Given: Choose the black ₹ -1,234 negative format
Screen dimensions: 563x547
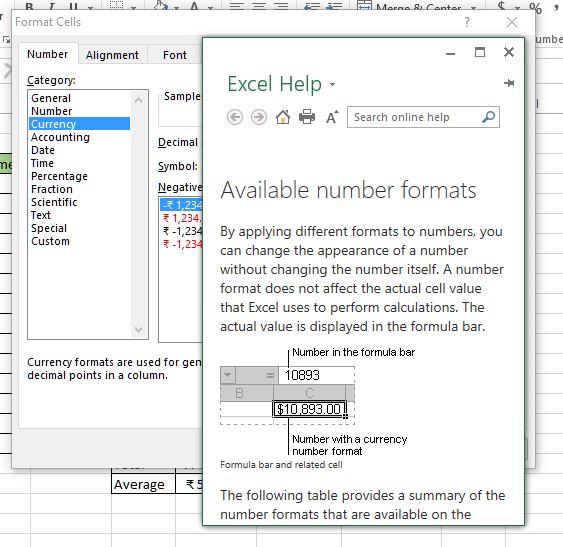Looking at the screenshot, I should [181, 231].
